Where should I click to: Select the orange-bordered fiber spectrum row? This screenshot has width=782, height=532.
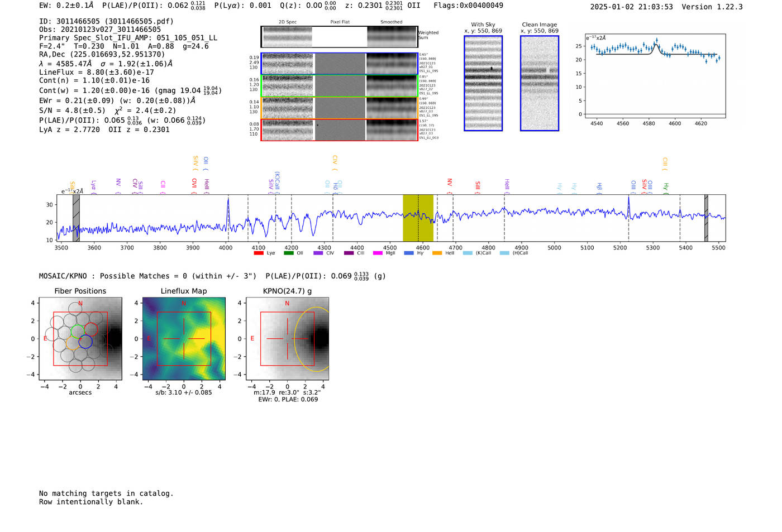(x=339, y=108)
